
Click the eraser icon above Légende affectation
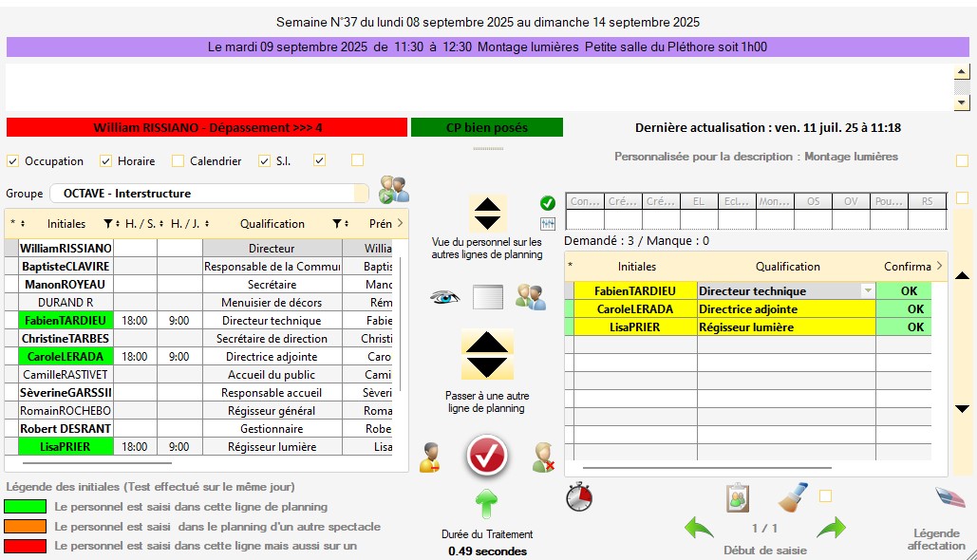point(949,497)
